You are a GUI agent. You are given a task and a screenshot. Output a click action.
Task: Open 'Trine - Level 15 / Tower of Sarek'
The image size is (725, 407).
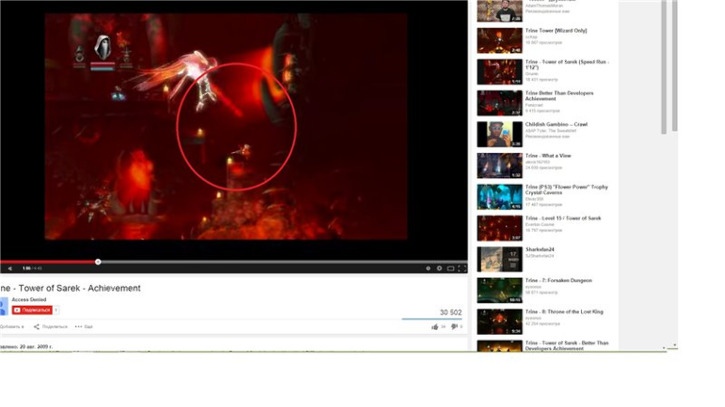click(563, 218)
